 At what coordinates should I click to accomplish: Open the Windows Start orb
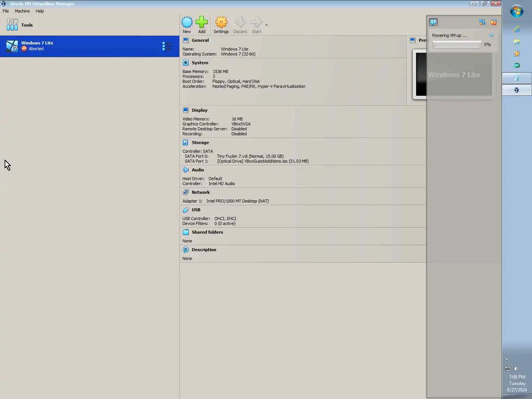517,11
